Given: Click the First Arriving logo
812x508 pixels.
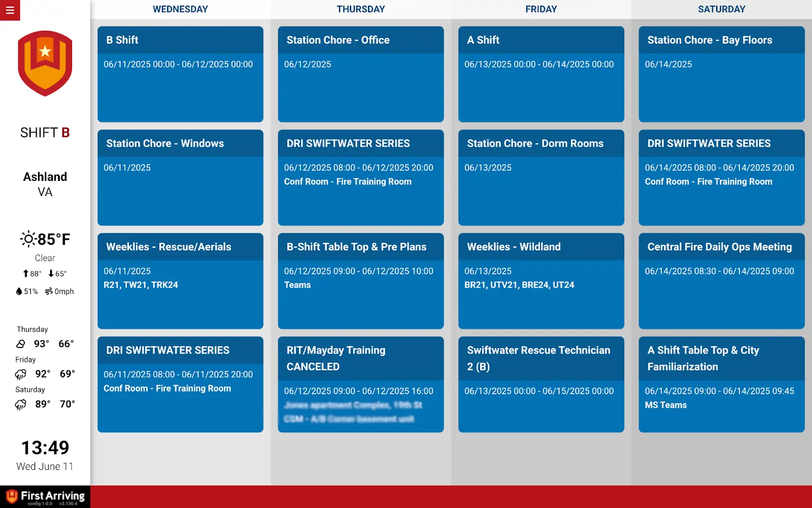Looking at the screenshot, I should 45,496.
